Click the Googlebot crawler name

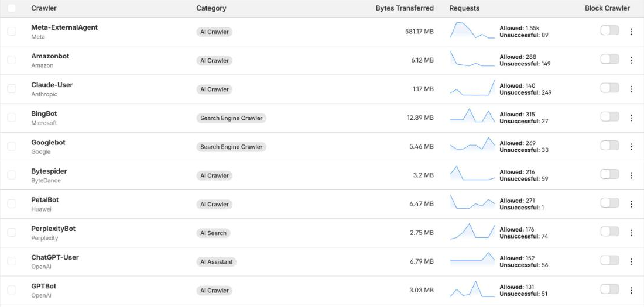48,143
